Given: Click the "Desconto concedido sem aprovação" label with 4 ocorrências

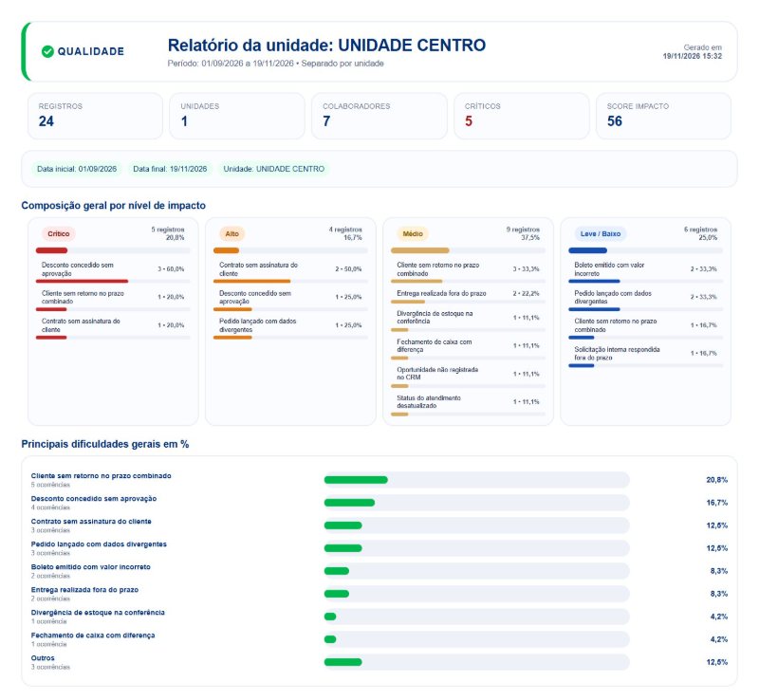Looking at the screenshot, I should click(x=94, y=499).
